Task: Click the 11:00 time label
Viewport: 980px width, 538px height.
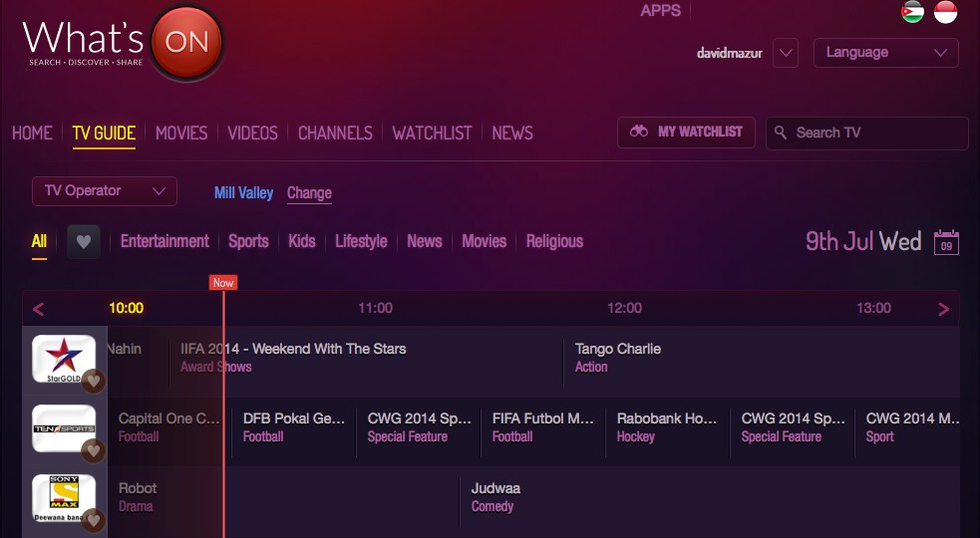Action: point(376,308)
